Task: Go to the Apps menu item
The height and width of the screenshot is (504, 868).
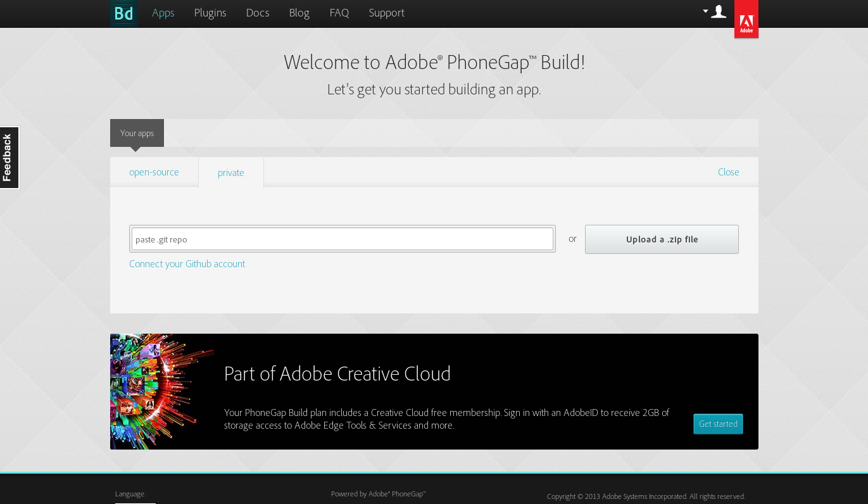Action: tap(163, 13)
